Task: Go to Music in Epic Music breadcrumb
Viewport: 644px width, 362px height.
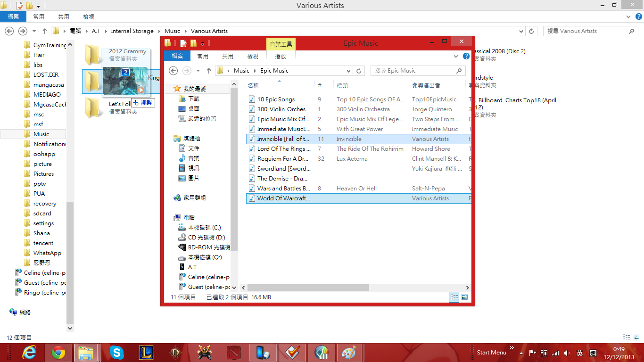Action: point(241,71)
